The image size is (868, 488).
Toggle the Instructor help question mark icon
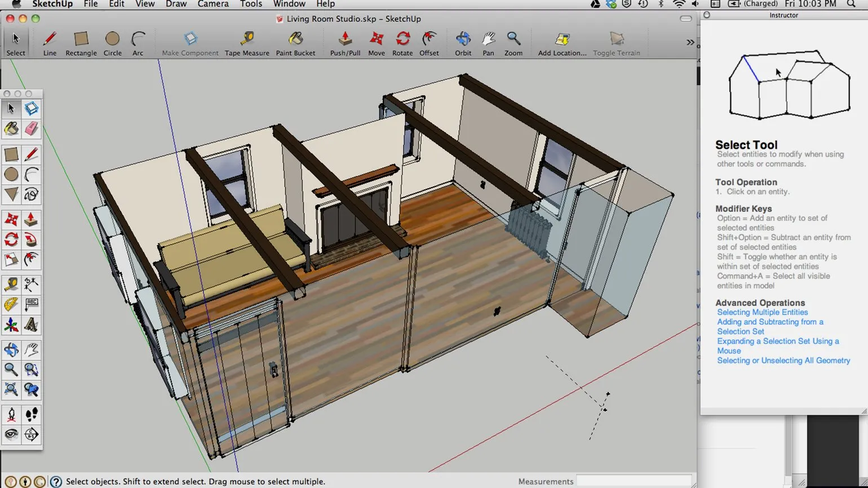click(x=56, y=482)
